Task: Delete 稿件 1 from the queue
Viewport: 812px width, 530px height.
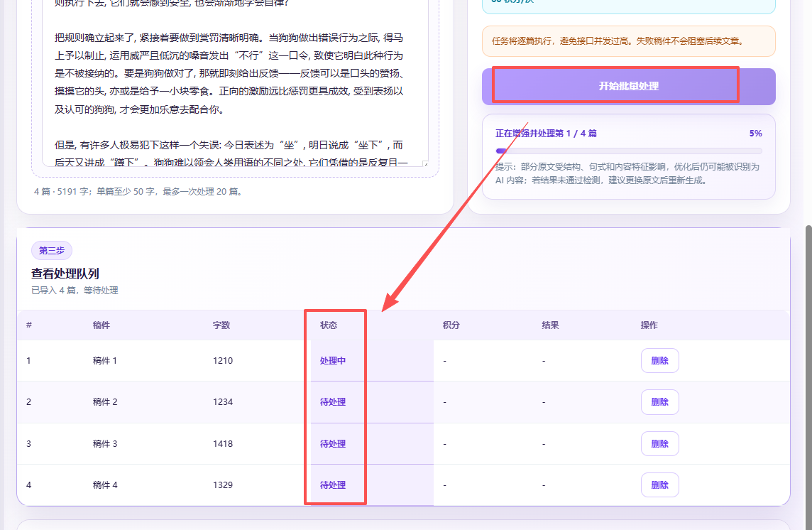Action: tap(660, 360)
